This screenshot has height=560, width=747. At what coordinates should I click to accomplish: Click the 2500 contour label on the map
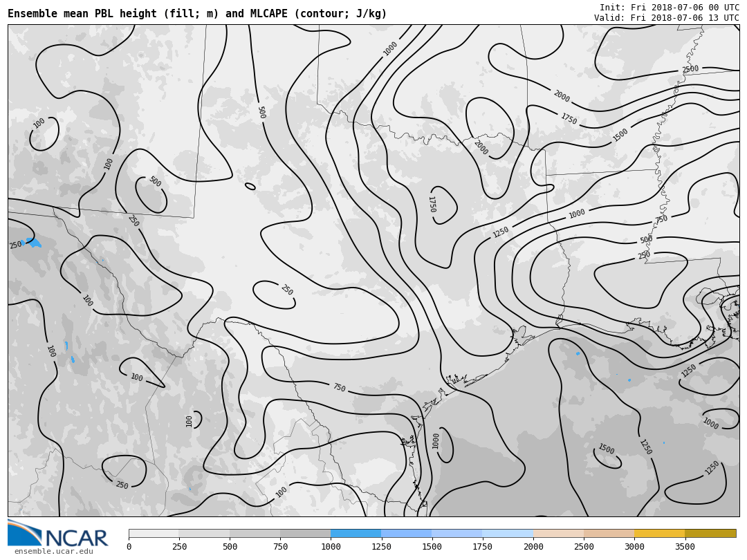[x=690, y=70]
